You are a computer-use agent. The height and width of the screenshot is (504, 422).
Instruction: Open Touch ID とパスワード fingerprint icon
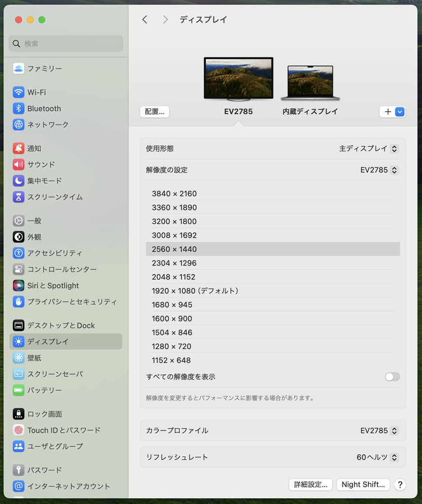tap(19, 430)
